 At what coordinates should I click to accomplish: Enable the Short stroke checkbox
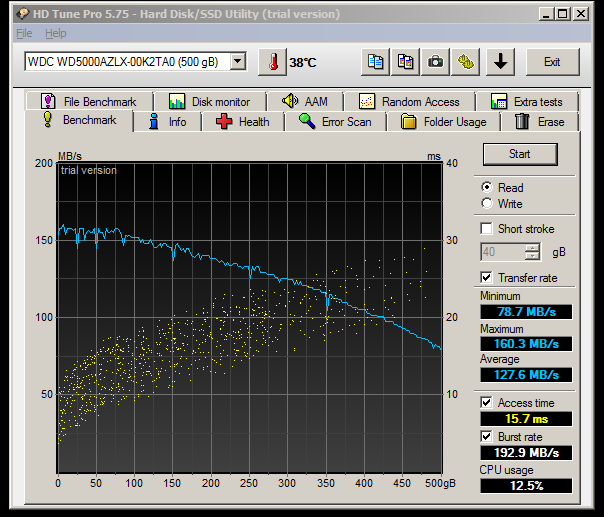point(487,229)
